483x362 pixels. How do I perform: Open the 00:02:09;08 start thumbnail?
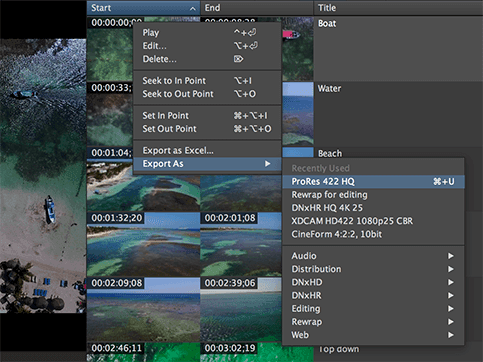[x=143, y=309]
